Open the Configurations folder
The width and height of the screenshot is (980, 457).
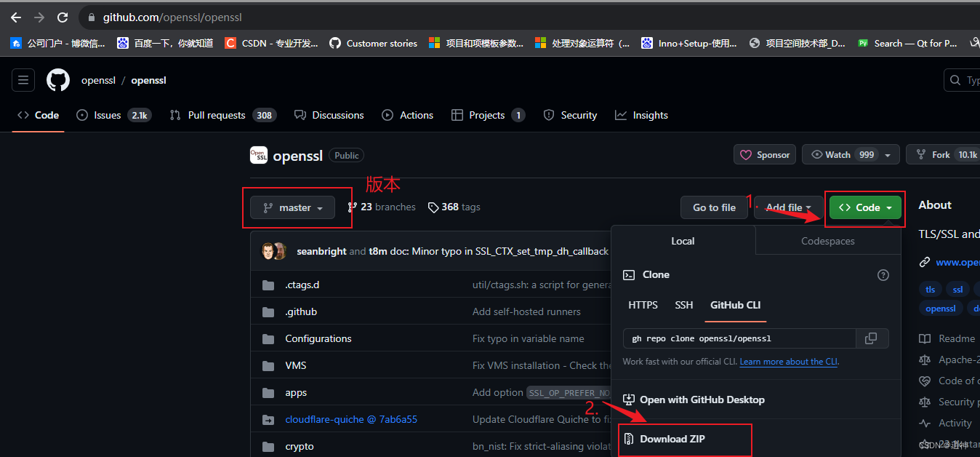(x=318, y=338)
